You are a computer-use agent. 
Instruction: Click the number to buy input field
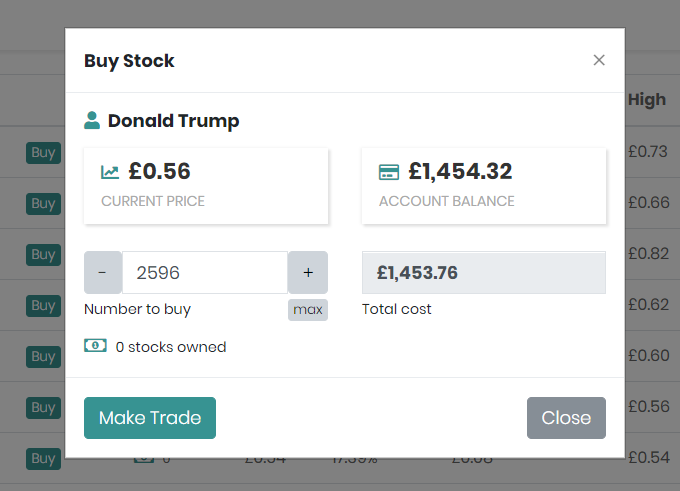pos(205,272)
